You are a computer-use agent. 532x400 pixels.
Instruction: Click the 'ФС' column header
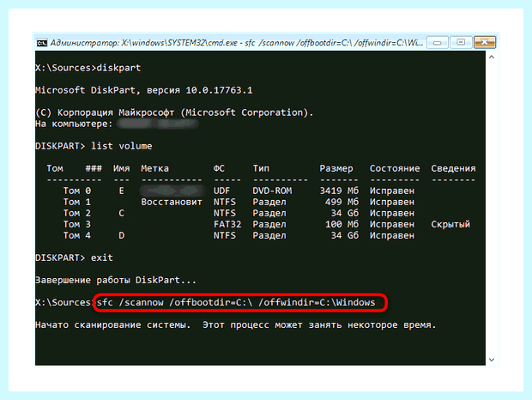tap(219, 168)
